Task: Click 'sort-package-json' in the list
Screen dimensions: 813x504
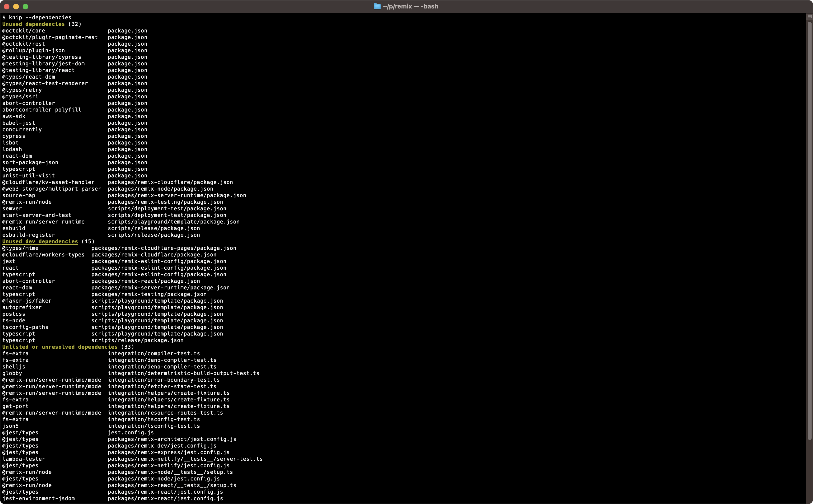Action: pyautogui.click(x=30, y=162)
